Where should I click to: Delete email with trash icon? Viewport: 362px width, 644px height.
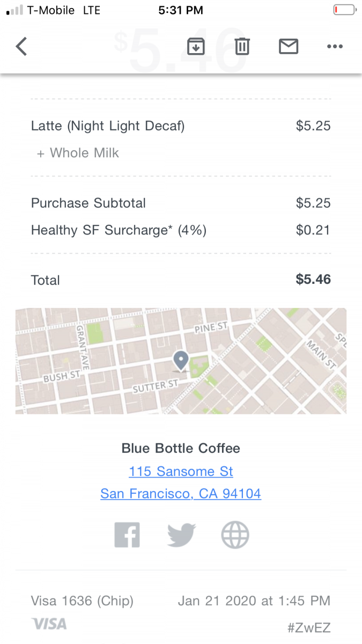pos(242,47)
